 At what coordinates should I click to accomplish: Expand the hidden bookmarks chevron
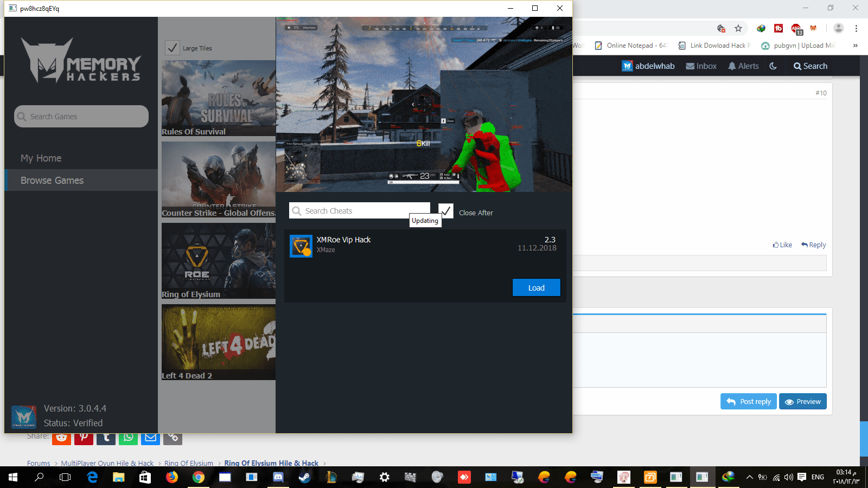[x=856, y=46]
